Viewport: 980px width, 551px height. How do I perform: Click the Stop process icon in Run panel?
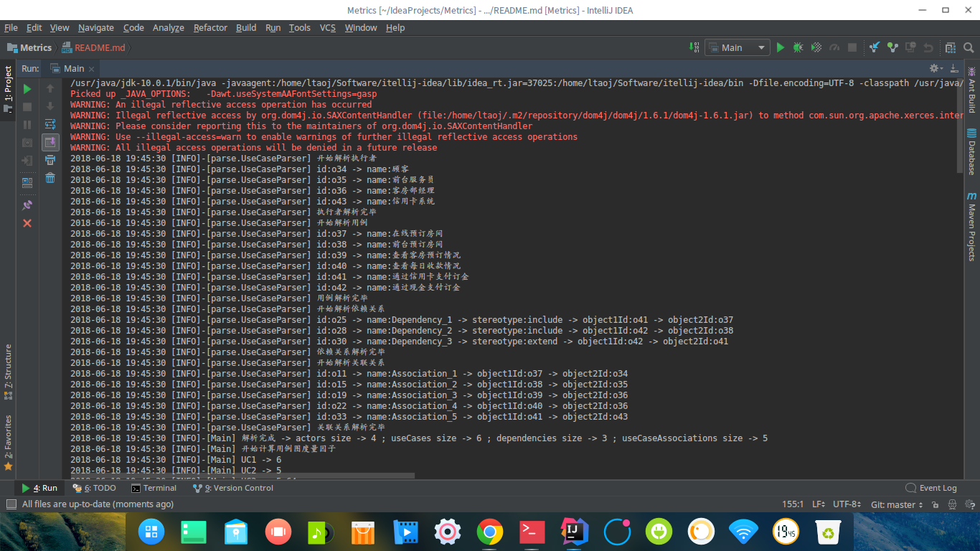pos(27,107)
